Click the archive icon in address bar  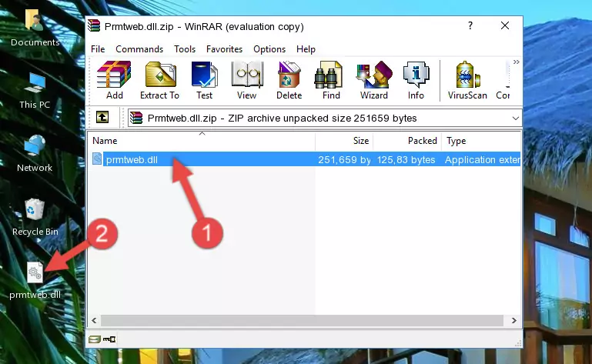coord(136,119)
